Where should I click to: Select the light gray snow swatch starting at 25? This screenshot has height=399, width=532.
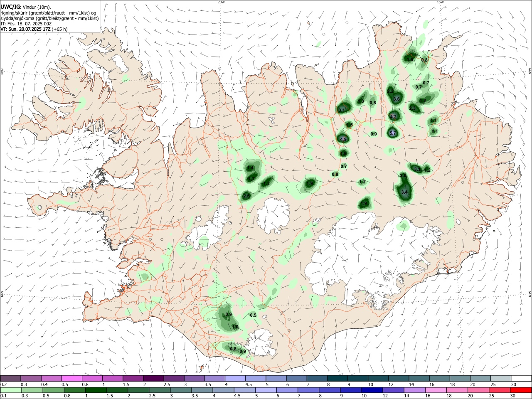[500, 379]
